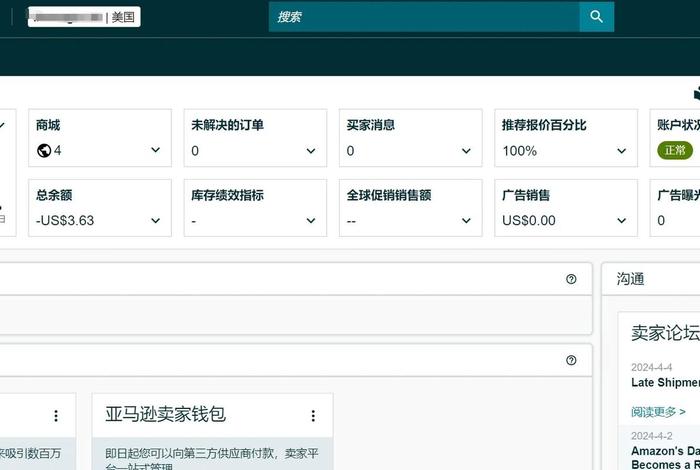Expand the 全球促销销售额 card

(x=466, y=220)
